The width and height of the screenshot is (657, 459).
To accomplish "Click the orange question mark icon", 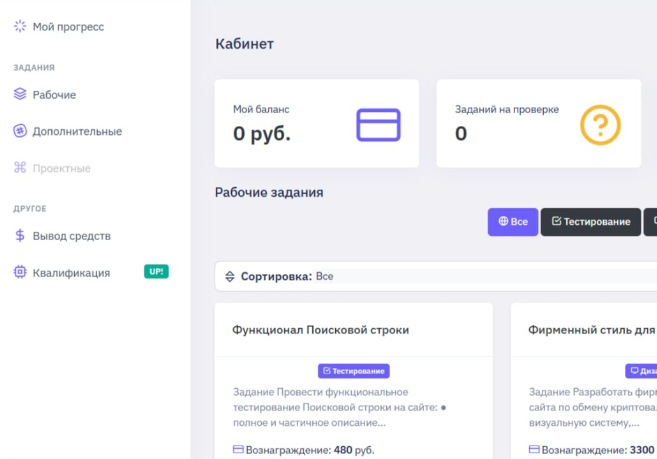I will coord(600,125).
